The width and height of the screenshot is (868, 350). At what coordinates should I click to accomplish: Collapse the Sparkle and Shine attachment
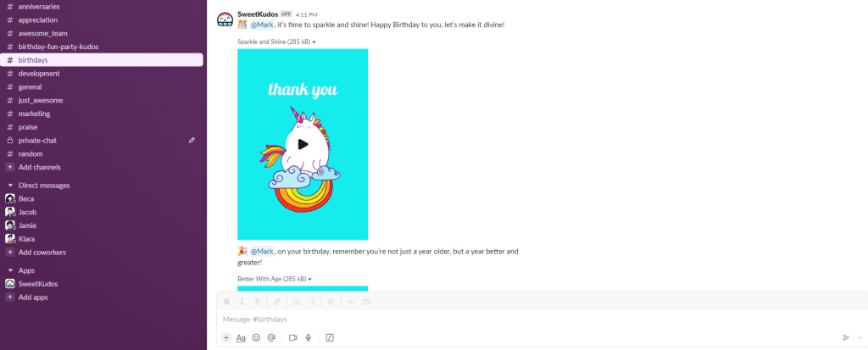click(314, 42)
